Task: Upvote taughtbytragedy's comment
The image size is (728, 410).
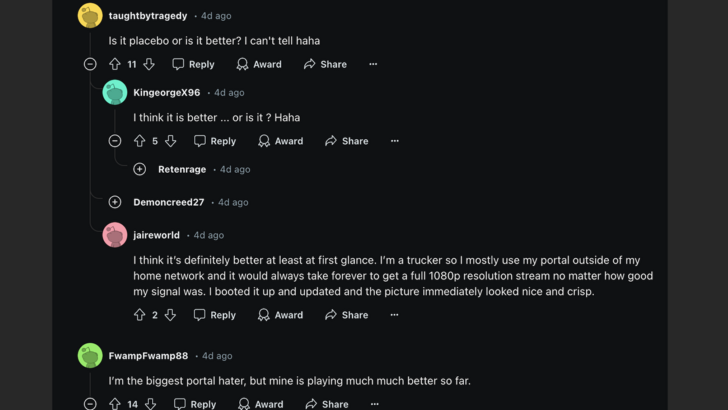Action: [x=115, y=64]
